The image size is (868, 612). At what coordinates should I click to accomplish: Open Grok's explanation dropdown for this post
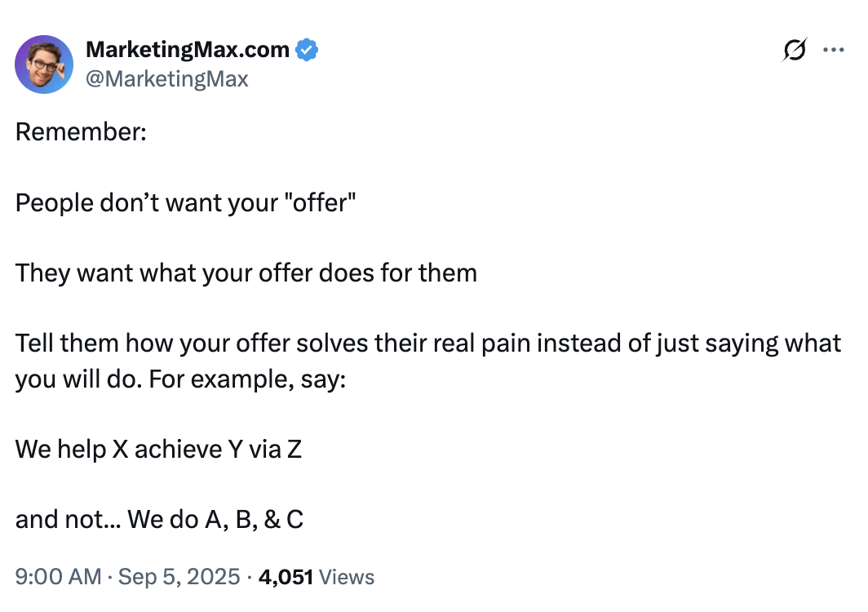[x=794, y=49]
